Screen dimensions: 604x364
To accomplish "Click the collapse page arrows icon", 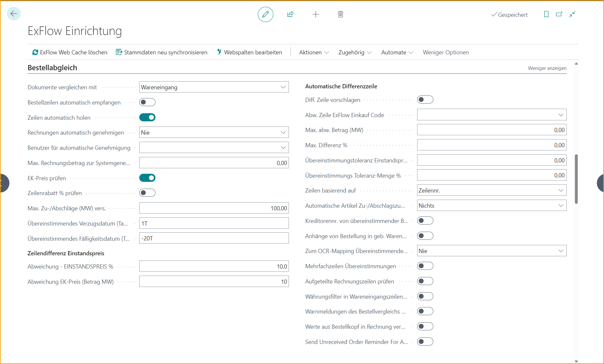I will click(572, 14).
